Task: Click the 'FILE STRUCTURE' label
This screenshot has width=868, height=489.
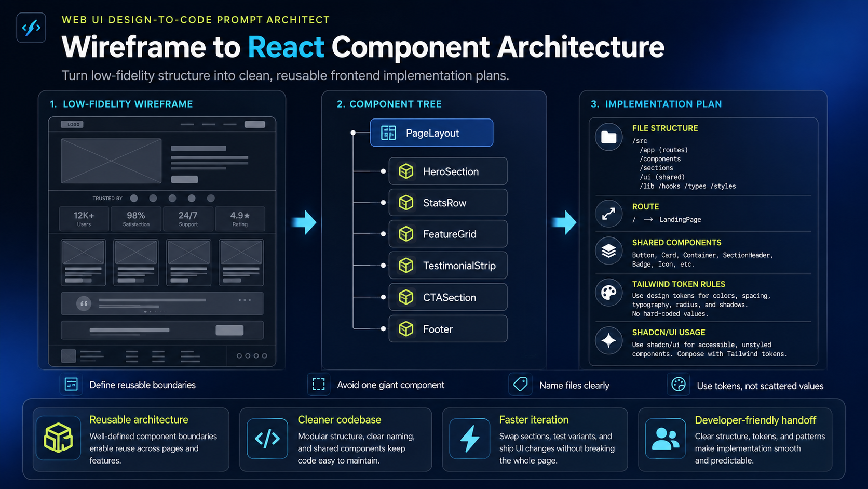Action: [665, 128]
